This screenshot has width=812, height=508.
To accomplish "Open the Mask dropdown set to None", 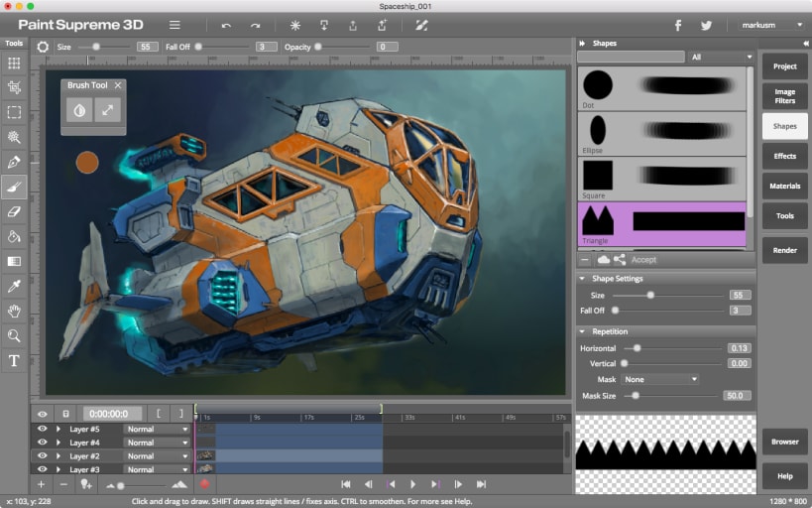I will 660,379.
